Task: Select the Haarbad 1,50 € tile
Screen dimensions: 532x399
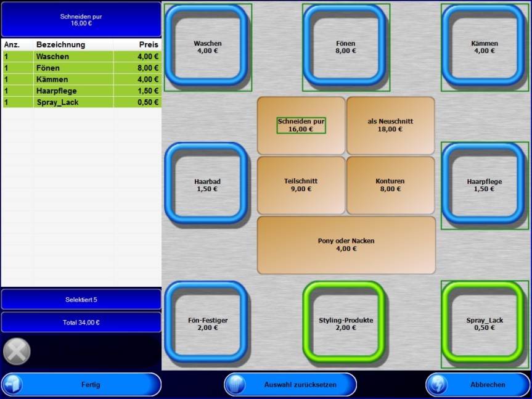Action: coord(207,185)
